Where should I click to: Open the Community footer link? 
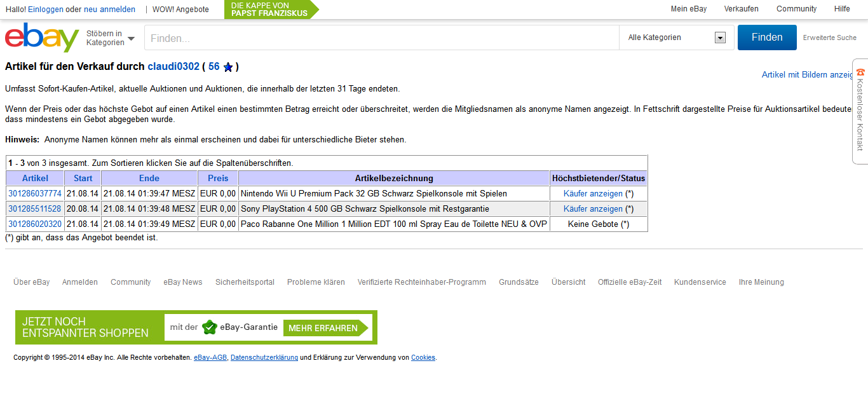131,282
